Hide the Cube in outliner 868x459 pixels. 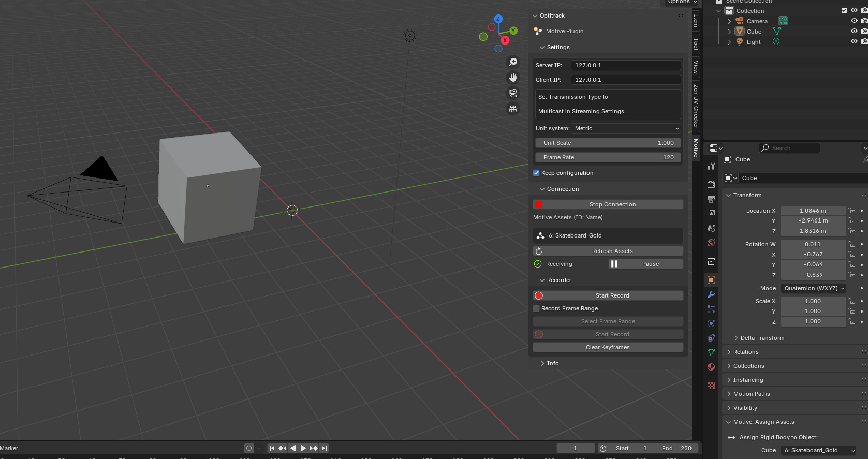coord(854,32)
